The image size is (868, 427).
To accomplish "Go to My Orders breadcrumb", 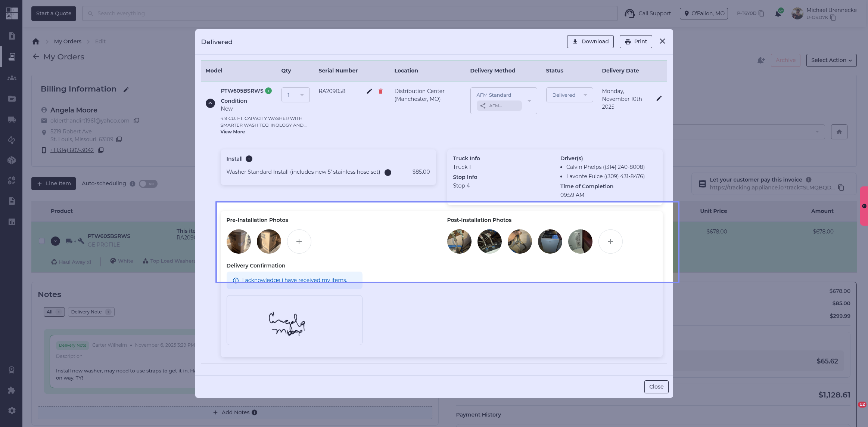I will coord(68,41).
